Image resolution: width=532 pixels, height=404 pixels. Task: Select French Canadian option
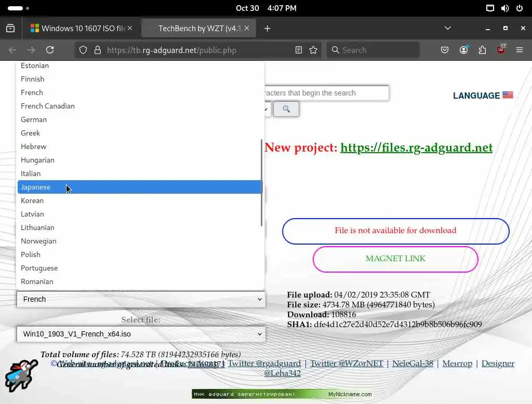140,106
